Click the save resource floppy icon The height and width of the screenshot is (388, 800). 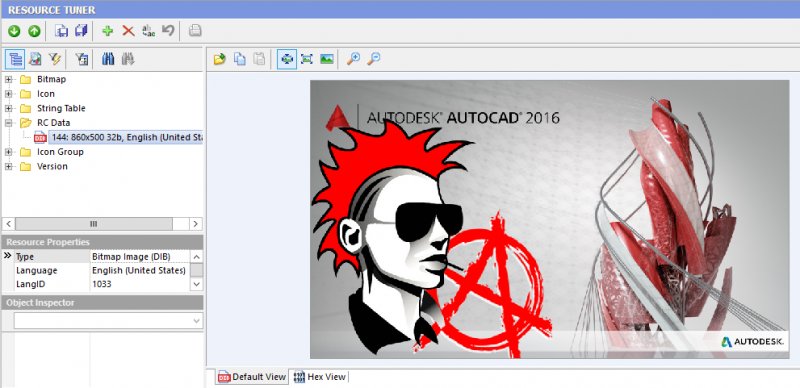pyautogui.click(x=62, y=31)
